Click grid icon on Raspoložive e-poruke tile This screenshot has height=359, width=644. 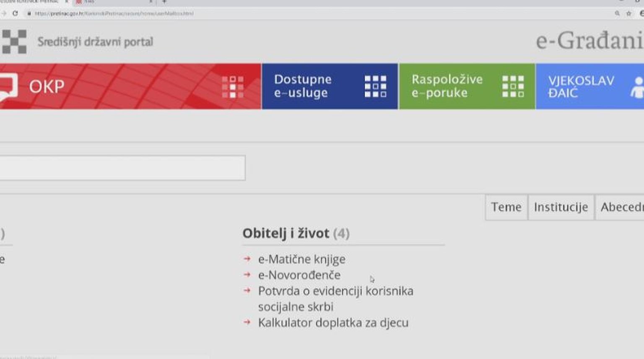click(513, 86)
